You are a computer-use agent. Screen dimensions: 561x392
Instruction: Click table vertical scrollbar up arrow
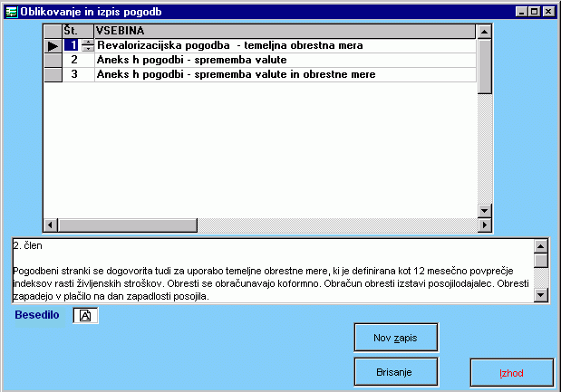pos(485,32)
